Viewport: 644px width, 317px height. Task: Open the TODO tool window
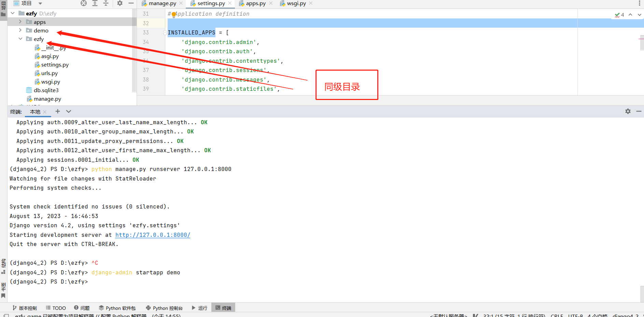(56, 308)
